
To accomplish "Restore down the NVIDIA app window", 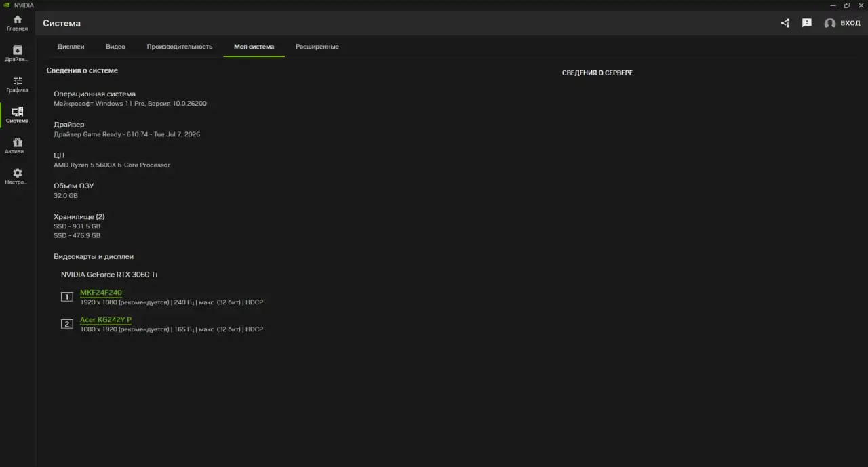I will 847,5.
